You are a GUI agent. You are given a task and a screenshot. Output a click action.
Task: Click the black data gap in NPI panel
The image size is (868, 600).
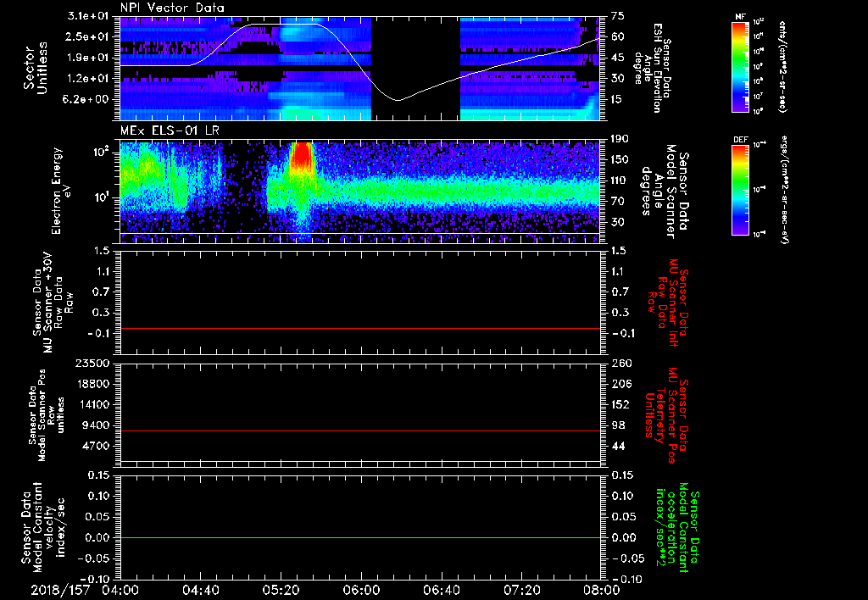(x=415, y=68)
